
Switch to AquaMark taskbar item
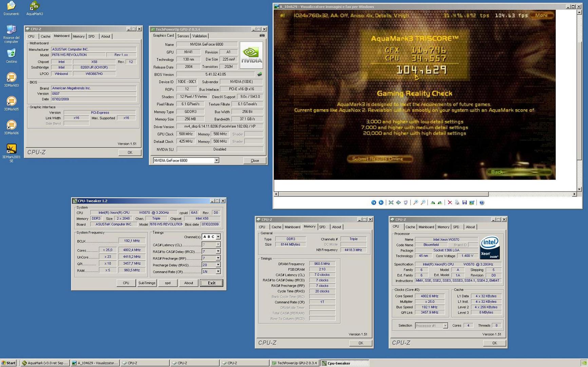click(45, 363)
